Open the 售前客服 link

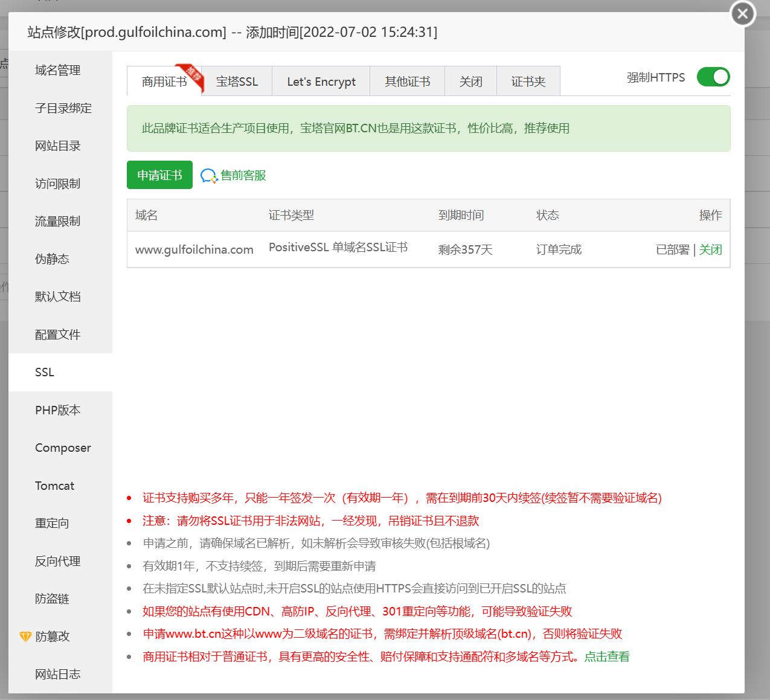(243, 175)
